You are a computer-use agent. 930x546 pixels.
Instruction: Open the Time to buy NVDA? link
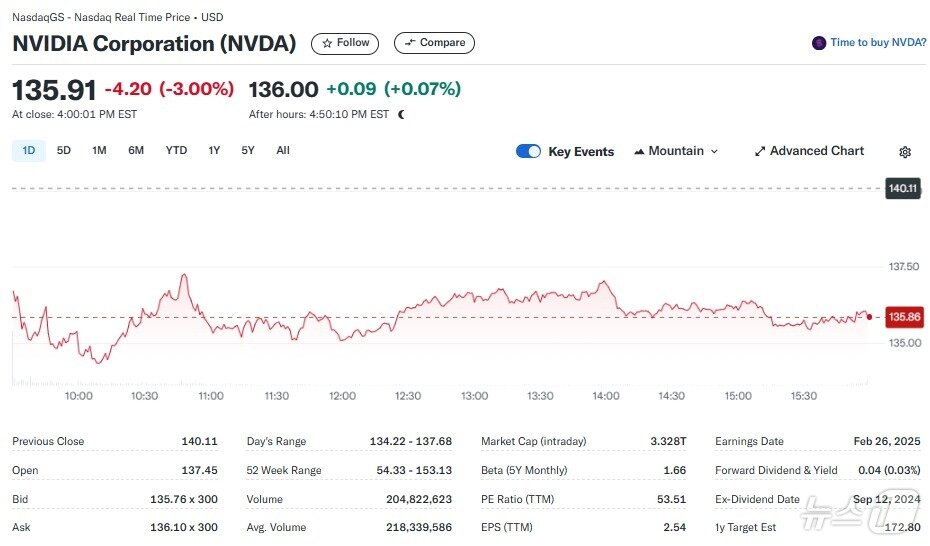pyautogui.click(x=878, y=43)
